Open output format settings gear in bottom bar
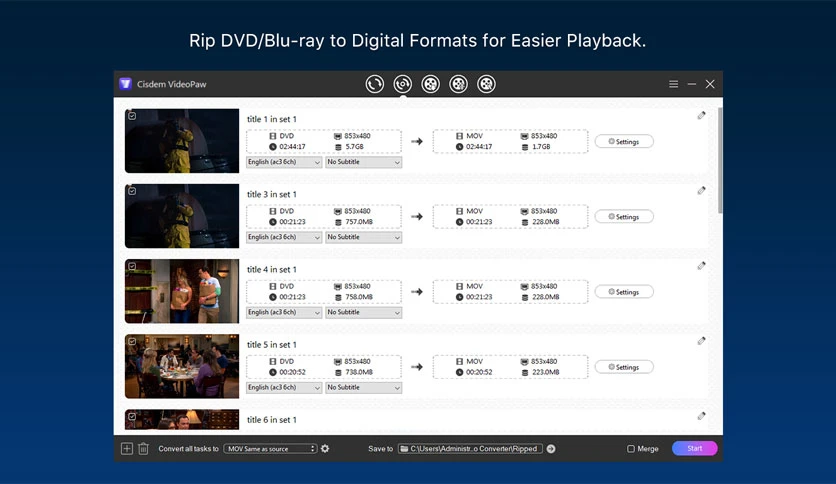This screenshot has height=484, width=836. (x=325, y=449)
